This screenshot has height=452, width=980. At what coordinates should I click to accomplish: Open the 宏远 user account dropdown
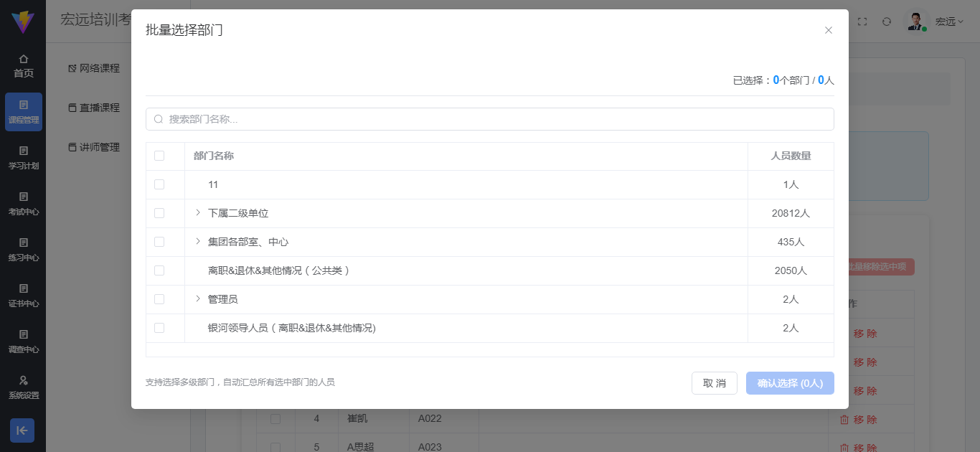pos(948,22)
